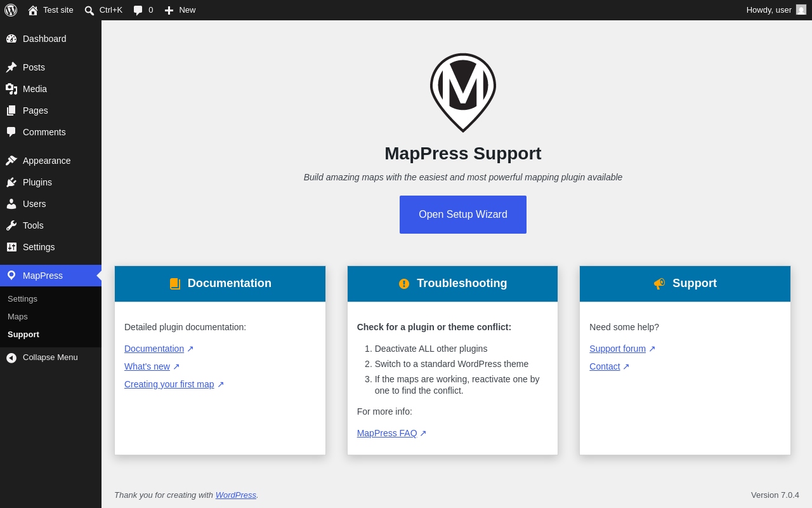Click the Ctrl+K search shortcut label
The height and width of the screenshot is (508, 812).
(x=111, y=10)
